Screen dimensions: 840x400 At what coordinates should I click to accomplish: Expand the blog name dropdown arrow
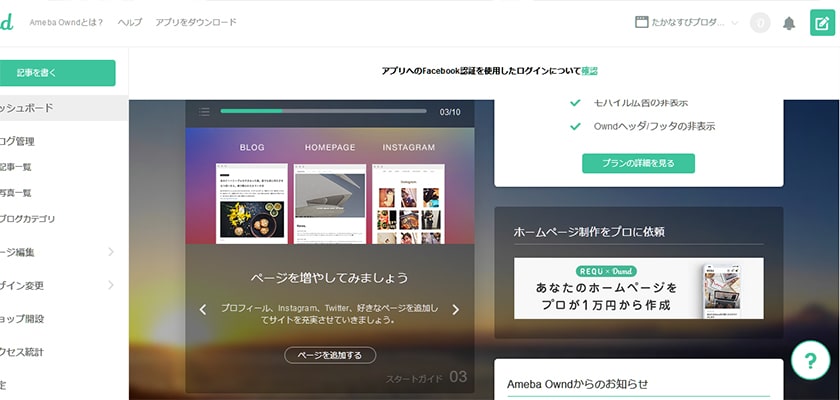point(734,23)
